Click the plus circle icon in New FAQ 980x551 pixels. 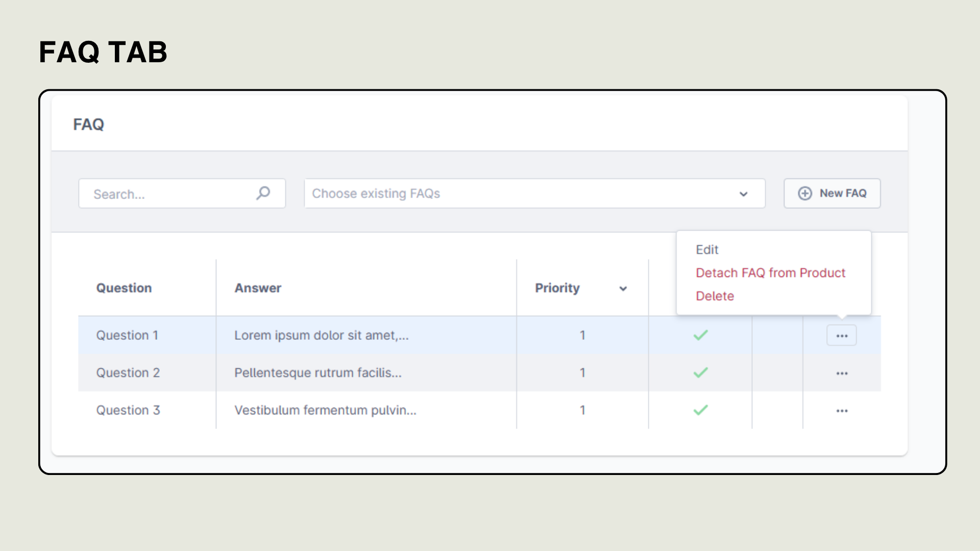(x=805, y=193)
